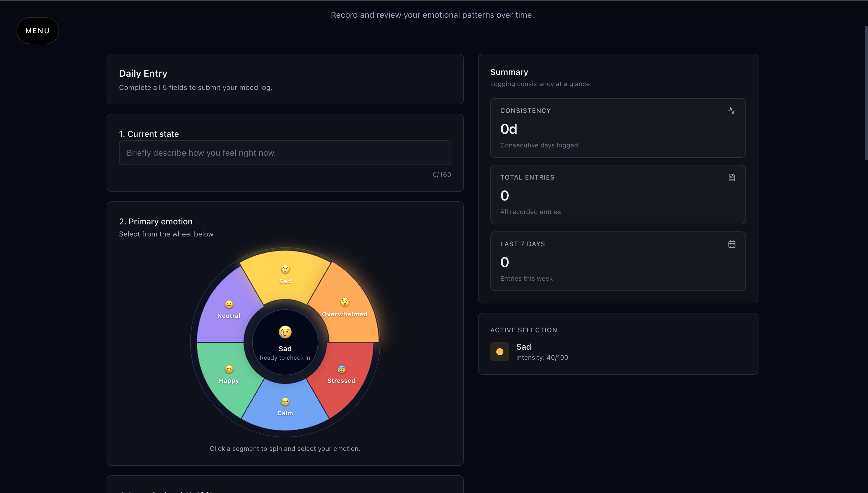Click the Sad emoji in yellow segment
Image resolution: width=868 pixels, height=493 pixels.
point(285,269)
